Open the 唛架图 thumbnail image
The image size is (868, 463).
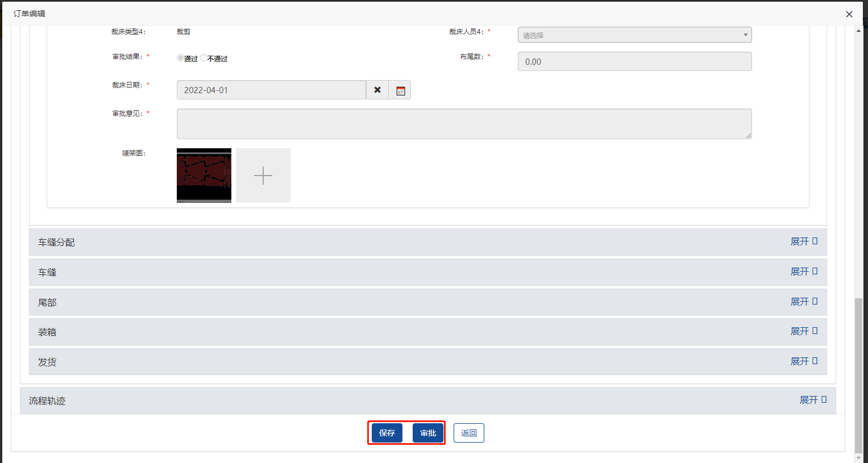click(204, 176)
